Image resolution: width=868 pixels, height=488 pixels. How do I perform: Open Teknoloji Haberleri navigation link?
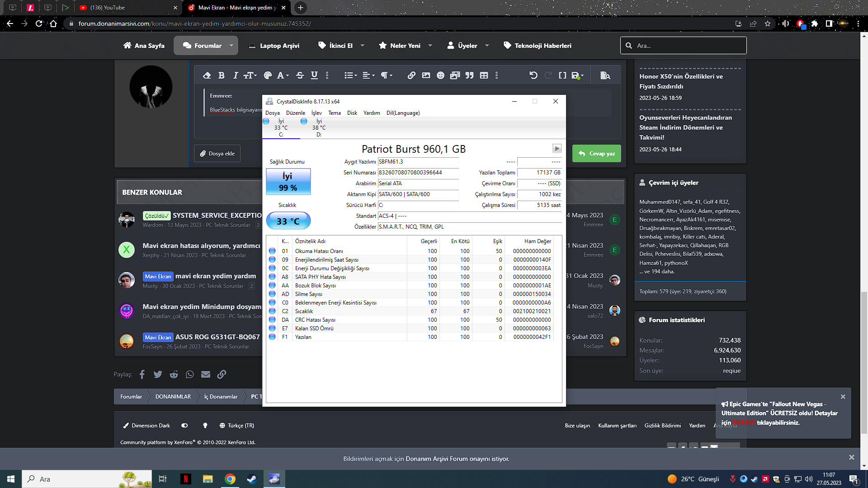[538, 46]
